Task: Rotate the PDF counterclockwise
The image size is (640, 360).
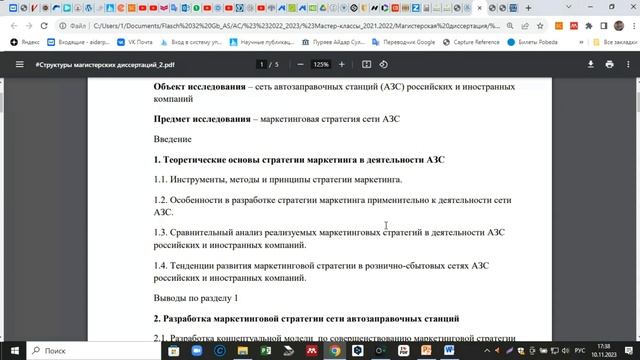Action: point(384,64)
